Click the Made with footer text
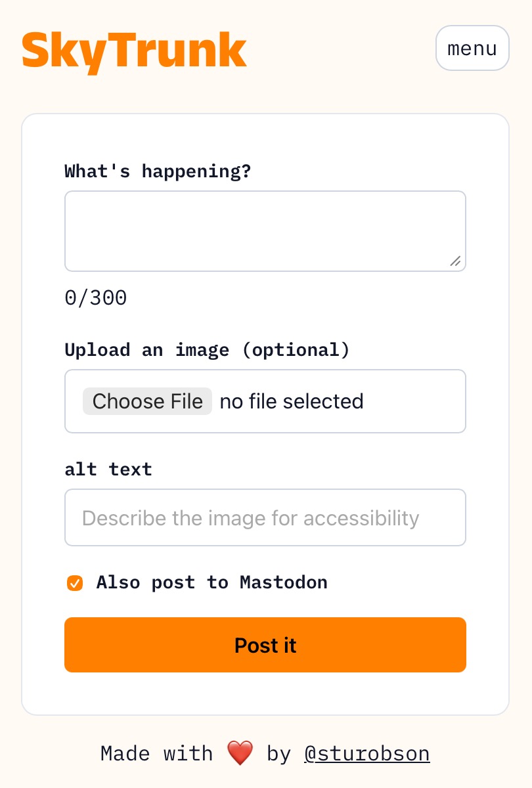 coord(157,753)
